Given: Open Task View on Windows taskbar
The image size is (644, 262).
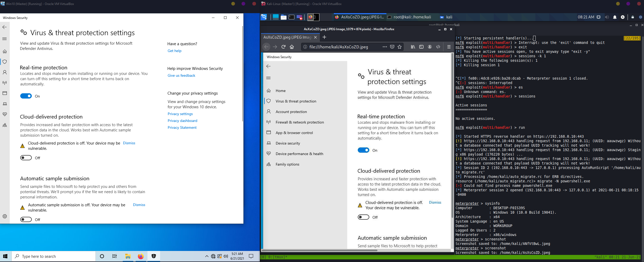Looking at the screenshot, I should (115, 256).
